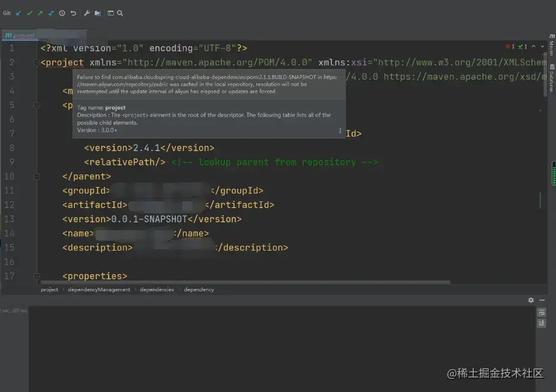Click the Git Rollback undo arrow
This screenshot has width=556, height=392.
coord(73,13)
